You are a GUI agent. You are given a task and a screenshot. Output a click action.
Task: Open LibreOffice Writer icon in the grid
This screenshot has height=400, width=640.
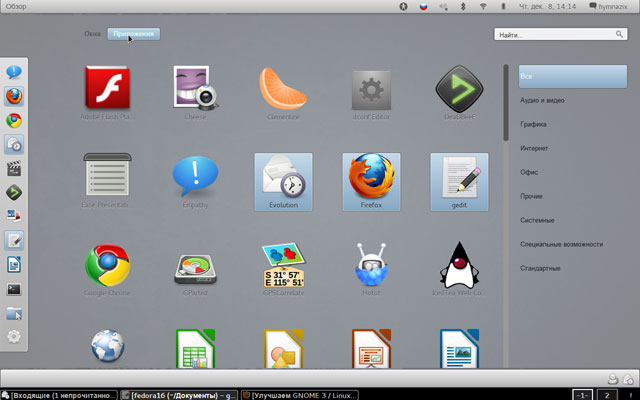point(459,348)
